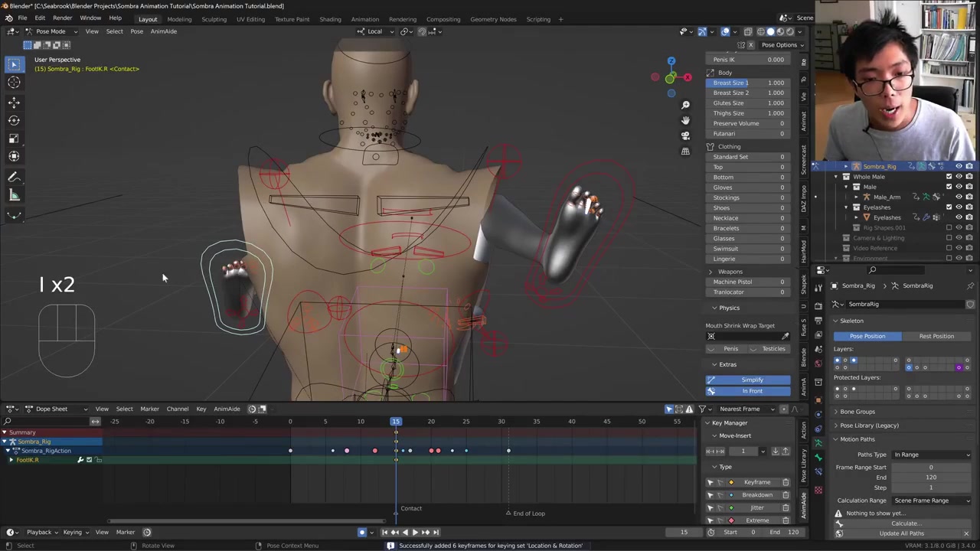Screen dimensions: 980x551
Task: Open the Paths Type dropdown
Action: (x=931, y=455)
